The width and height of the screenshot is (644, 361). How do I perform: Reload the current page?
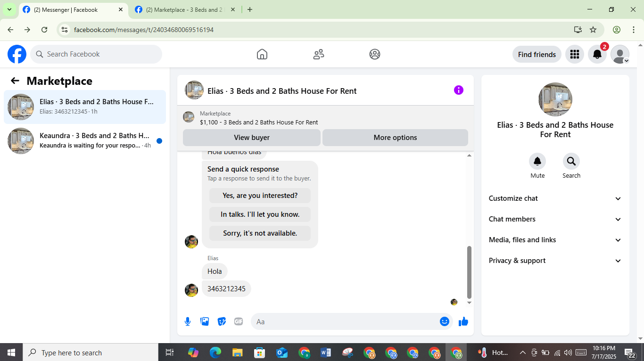point(44,30)
